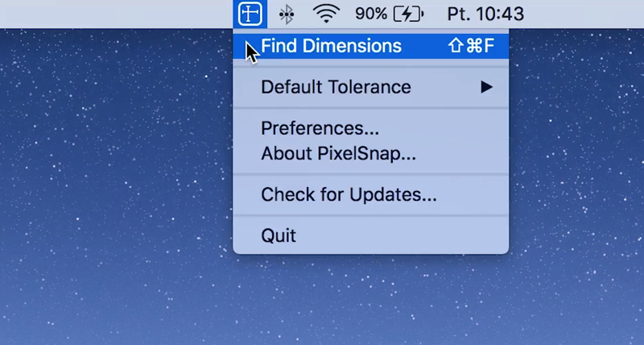Click the charging battery icon
This screenshot has height=345, width=644.
(x=409, y=14)
